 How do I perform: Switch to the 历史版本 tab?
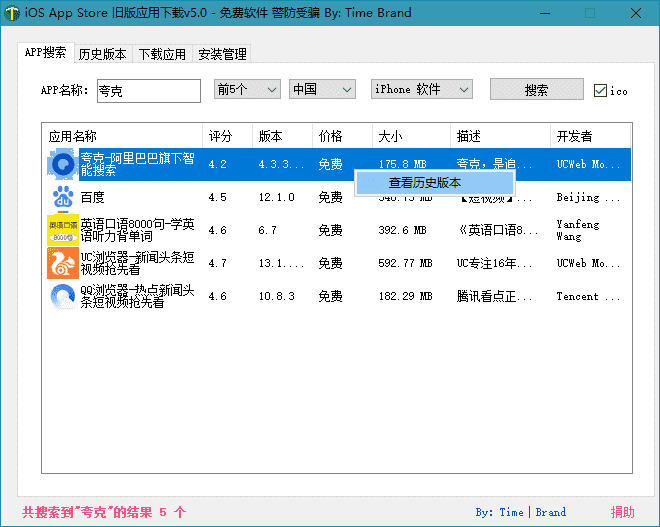[102, 54]
